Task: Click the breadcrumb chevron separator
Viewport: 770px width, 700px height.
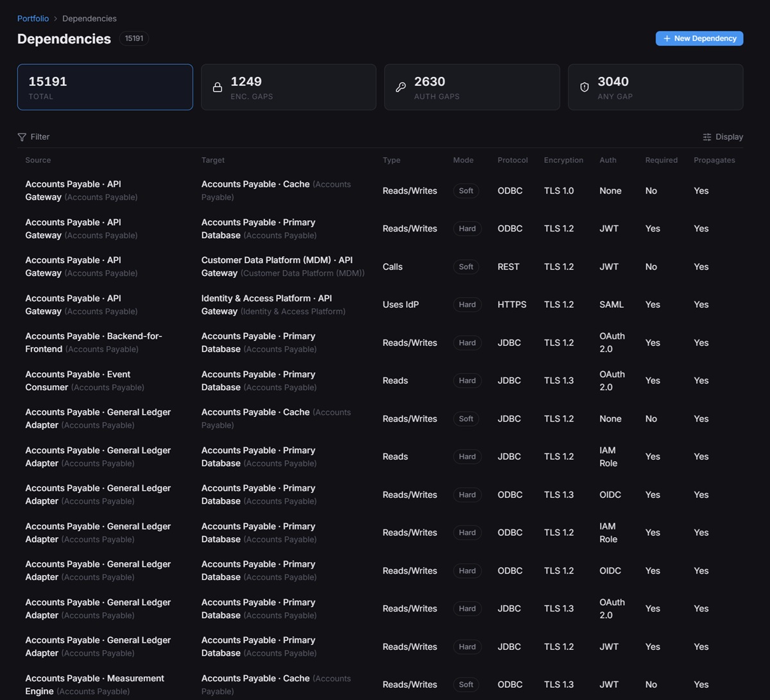Action: [55, 19]
